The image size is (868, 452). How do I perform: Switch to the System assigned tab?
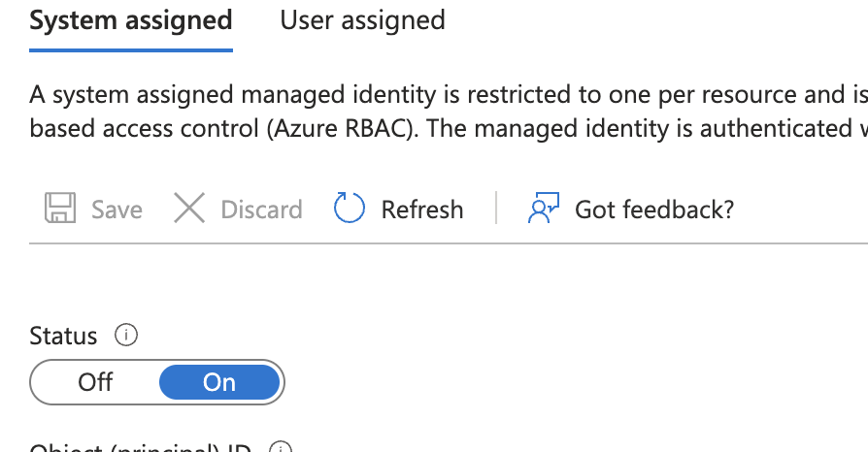(x=131, y=20)
